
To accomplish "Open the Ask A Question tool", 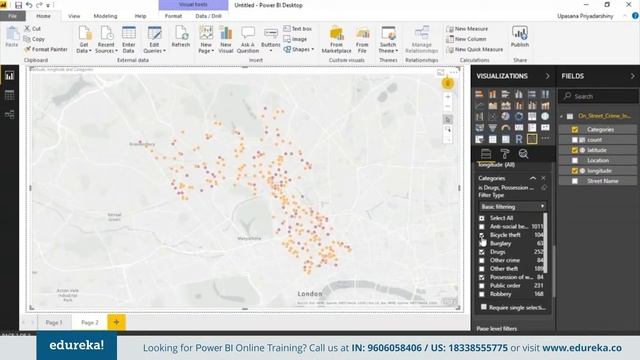I will pos(248,40).
